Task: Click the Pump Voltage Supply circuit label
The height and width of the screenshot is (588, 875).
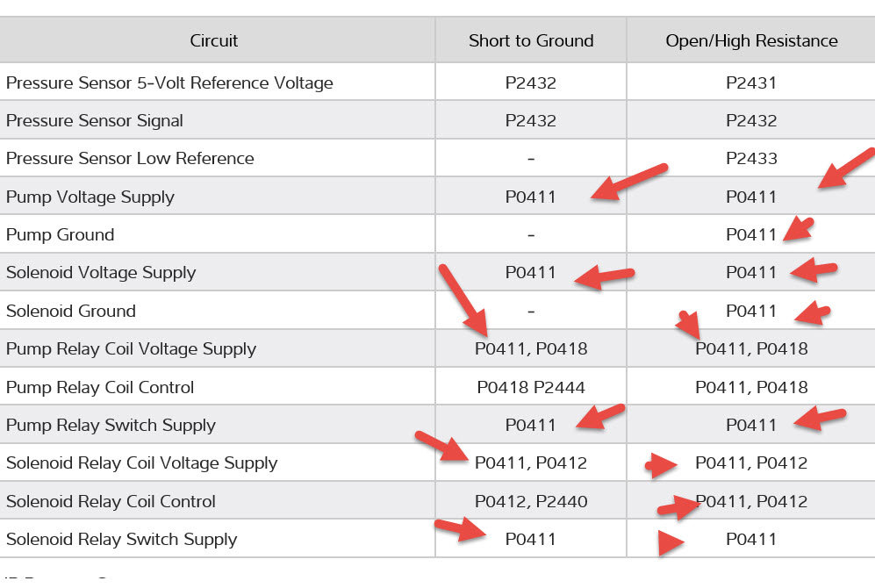Action: coord(90,197)
